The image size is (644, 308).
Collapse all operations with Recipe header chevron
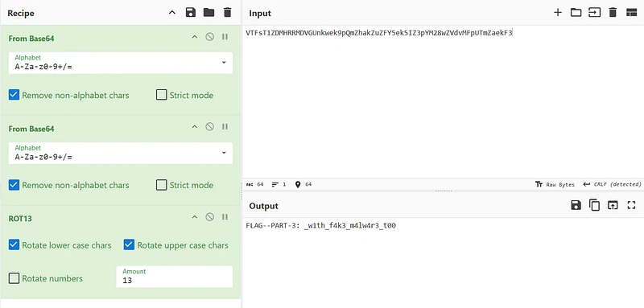pyautogui.click(x=172, y=13)
